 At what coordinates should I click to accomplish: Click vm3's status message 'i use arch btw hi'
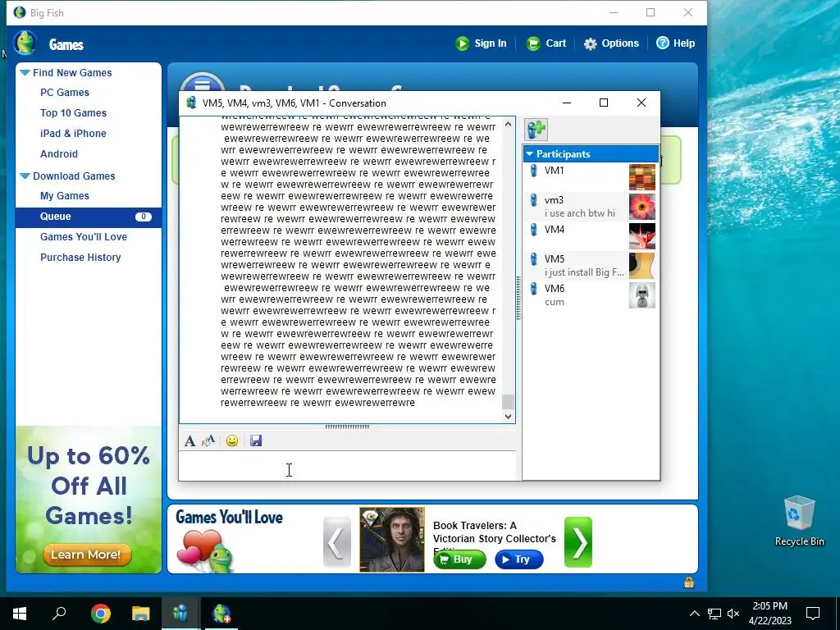(580, 213)
